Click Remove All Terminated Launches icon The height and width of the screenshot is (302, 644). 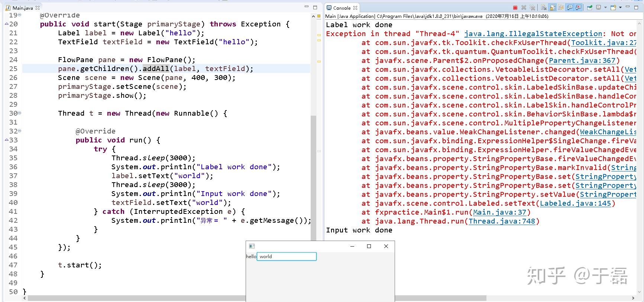click(532, 7)
